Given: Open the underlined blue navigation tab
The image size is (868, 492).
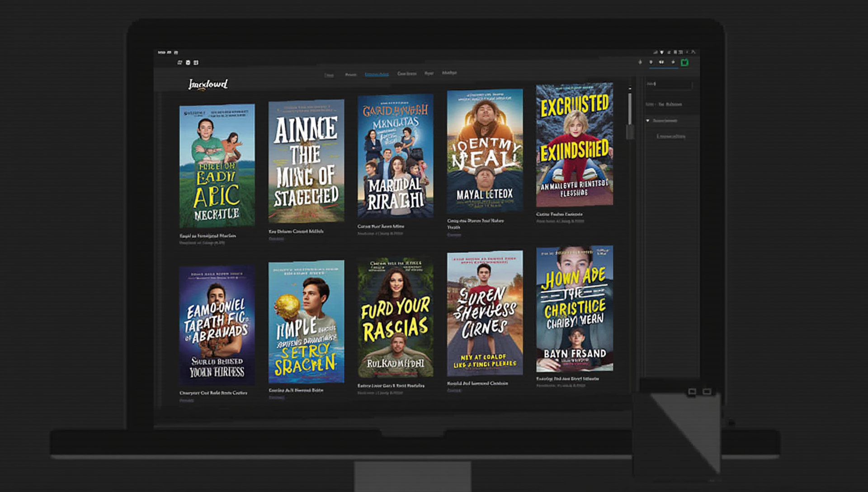Looking at the screenshot, I should point(377,74).
